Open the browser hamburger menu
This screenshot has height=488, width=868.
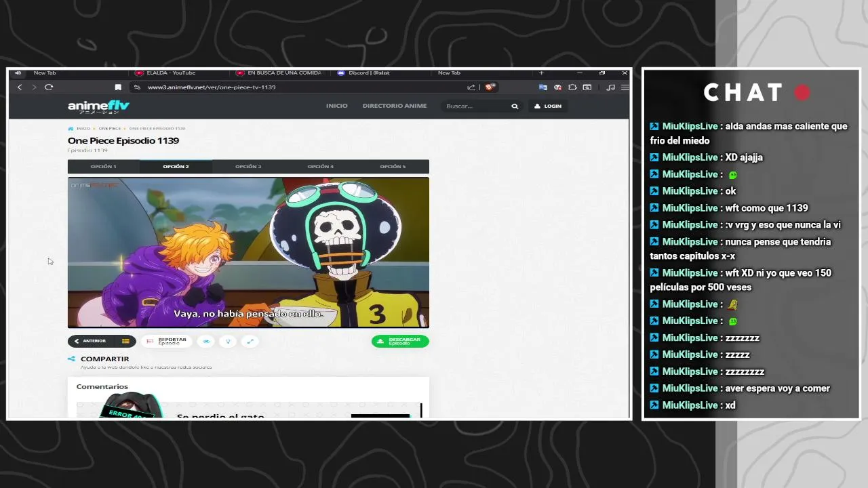[625, 87]
